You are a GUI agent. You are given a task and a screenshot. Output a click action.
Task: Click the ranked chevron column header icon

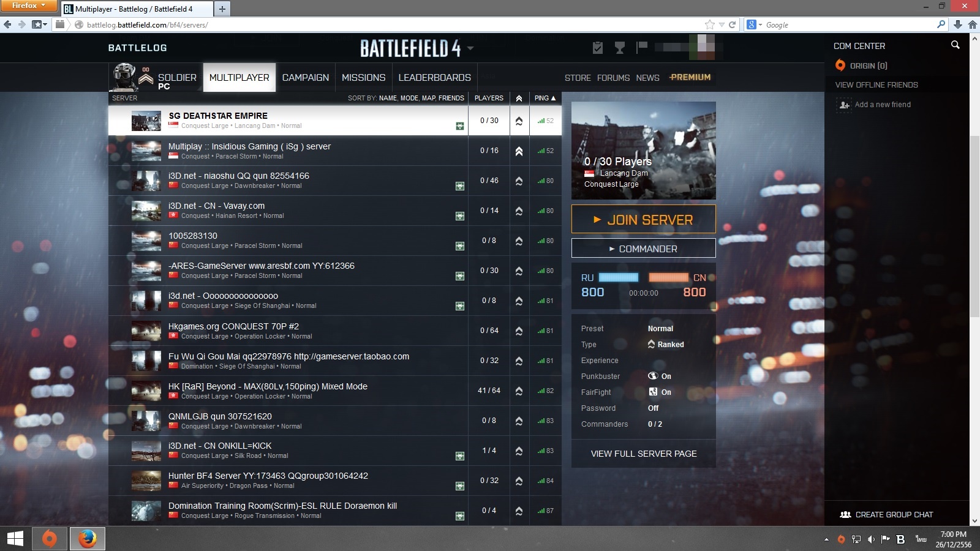519,98
